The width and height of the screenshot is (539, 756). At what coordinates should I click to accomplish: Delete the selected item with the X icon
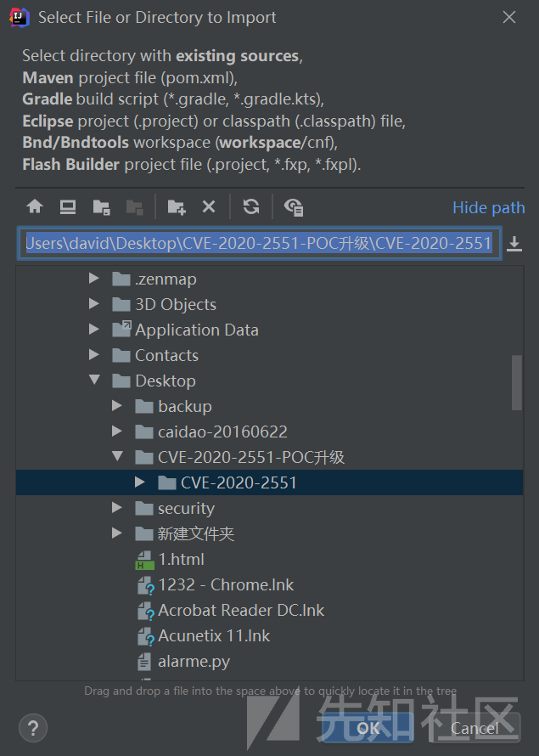pyautogui.click(x=209, y=207)
